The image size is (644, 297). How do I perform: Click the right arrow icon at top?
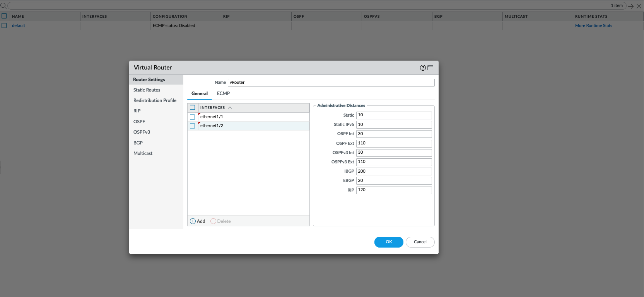tap(631, 6)
